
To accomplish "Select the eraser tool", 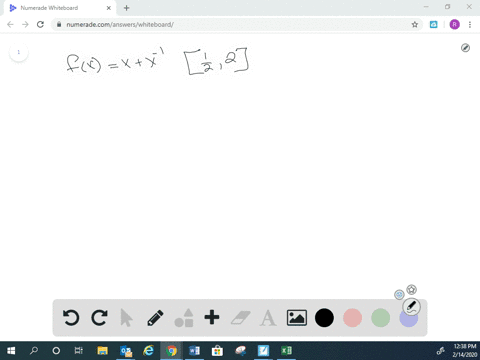I will pos(241,318).
